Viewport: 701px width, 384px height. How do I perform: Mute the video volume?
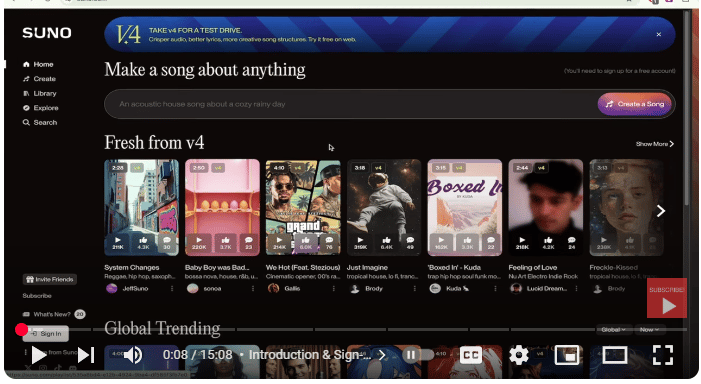(132, 355)
